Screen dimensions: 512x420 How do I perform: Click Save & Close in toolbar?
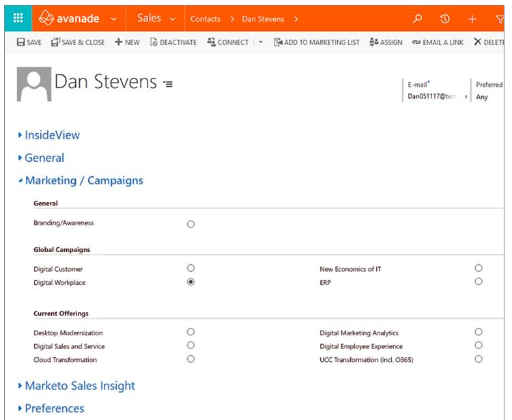(78, 42)
